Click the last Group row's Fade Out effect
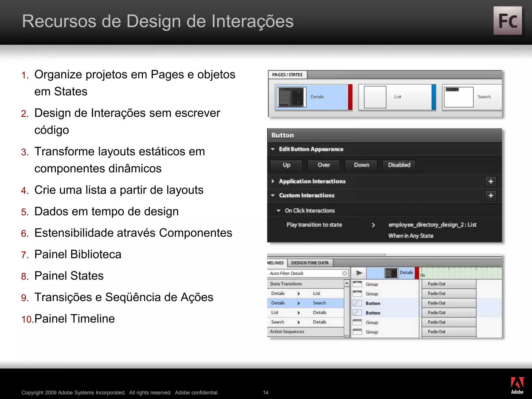The image size is (532, 399). (x=449, y=331)
